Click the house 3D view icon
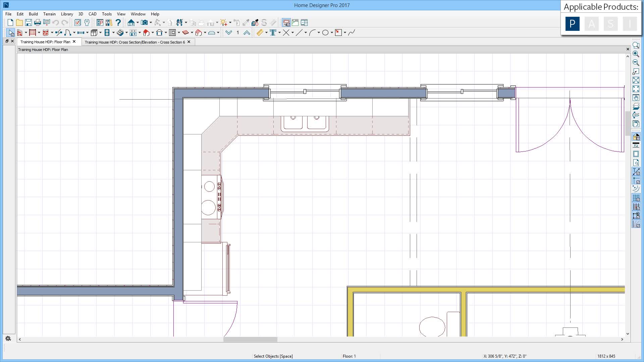Viewport: 644px width, 362px height. [x=131, y=23]
